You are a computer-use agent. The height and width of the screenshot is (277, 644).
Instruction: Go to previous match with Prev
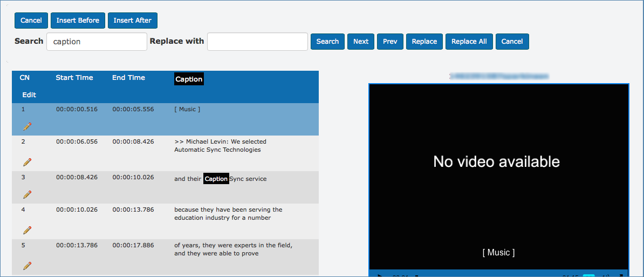390,42
